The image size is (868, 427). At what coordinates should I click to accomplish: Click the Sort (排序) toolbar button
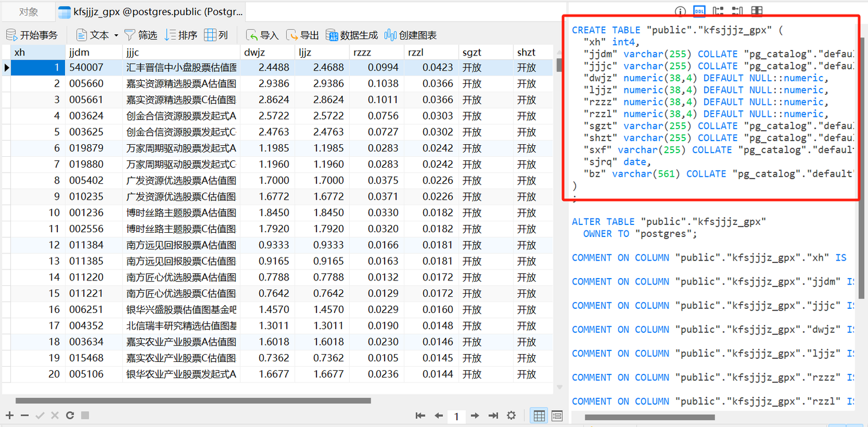coord(181,35)
